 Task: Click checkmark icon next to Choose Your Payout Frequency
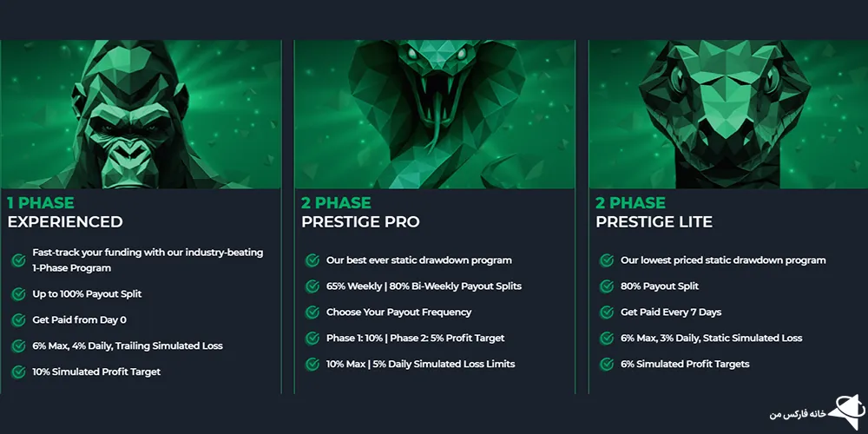[312, 312]
